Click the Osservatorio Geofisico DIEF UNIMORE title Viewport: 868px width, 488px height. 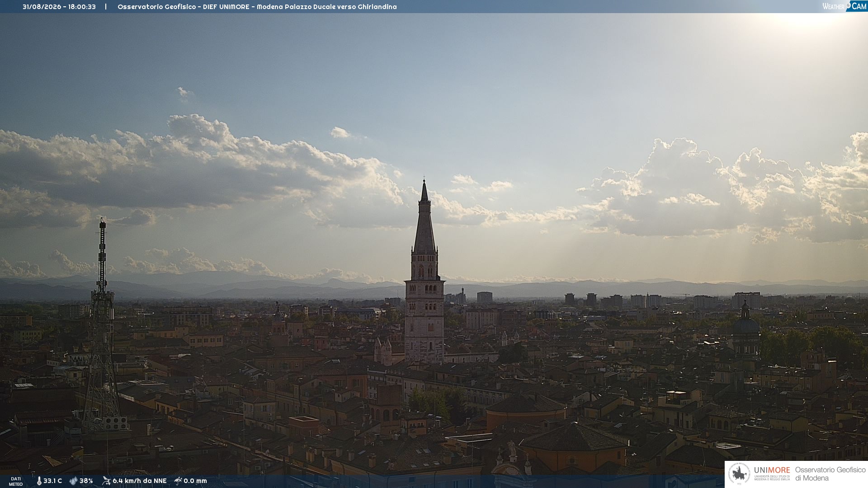(x=257, y=7)
